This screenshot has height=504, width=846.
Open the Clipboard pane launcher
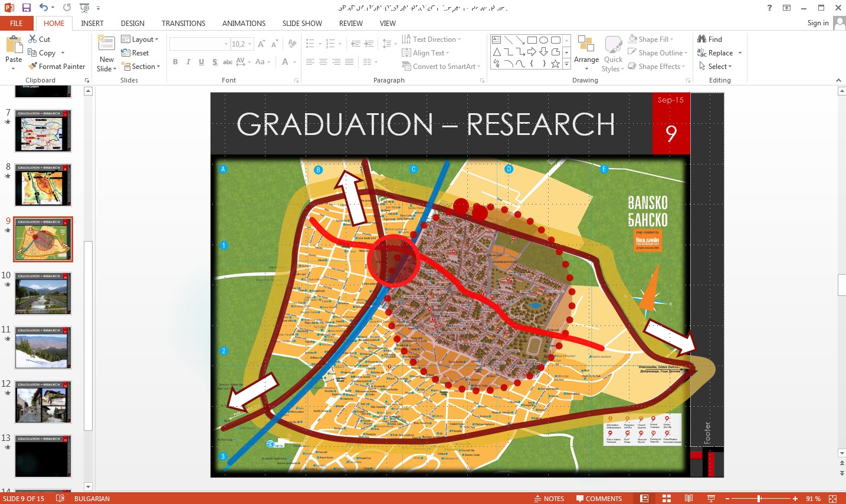(x=87, y=80)
